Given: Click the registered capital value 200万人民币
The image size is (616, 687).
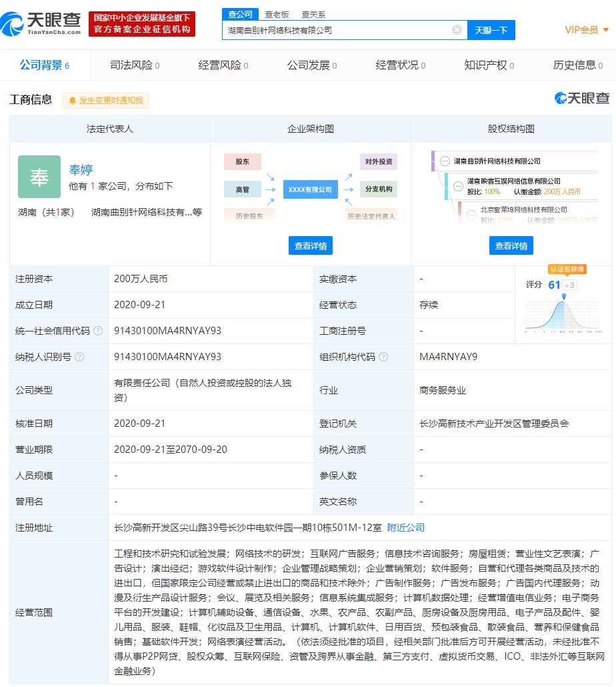Looking at the screenshot, I should [x=141, y=279].
